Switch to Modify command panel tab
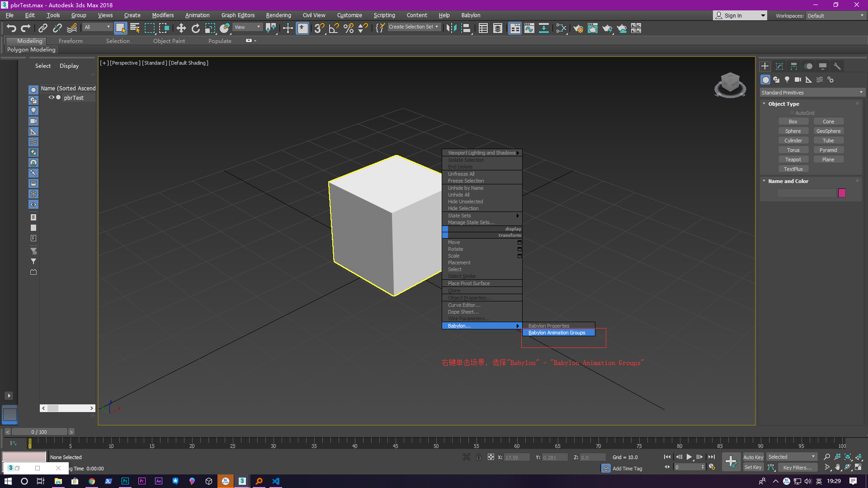Image resolution: width=868 pixels, height=488 pixels. point(779,66)
